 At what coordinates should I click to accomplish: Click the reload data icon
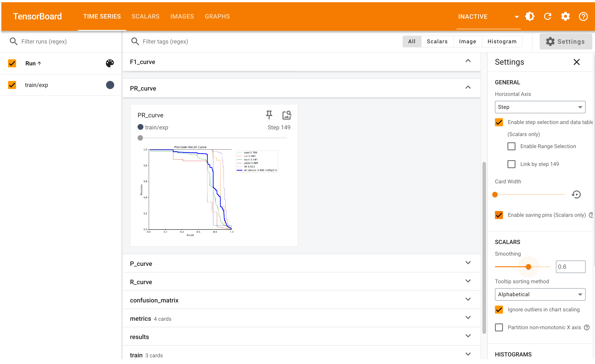(547, 17)
